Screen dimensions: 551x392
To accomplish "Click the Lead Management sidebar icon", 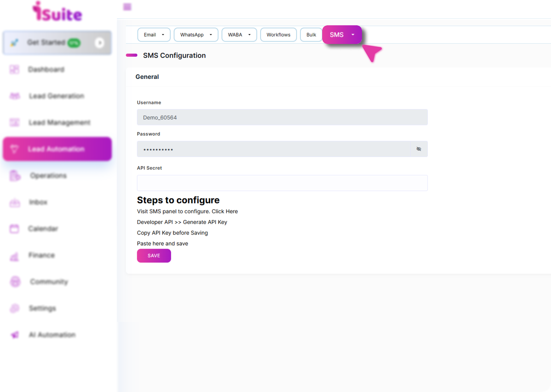I will pos(14,122).
